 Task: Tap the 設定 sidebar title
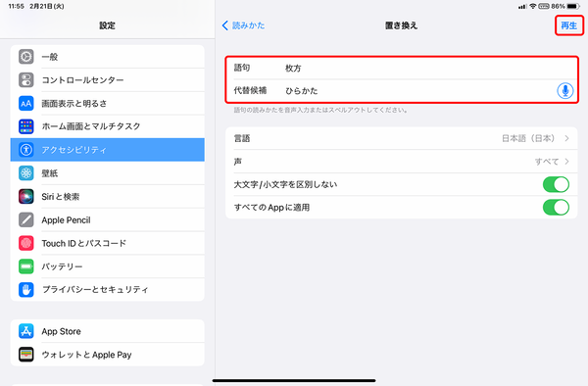click(x=107, y=25)
